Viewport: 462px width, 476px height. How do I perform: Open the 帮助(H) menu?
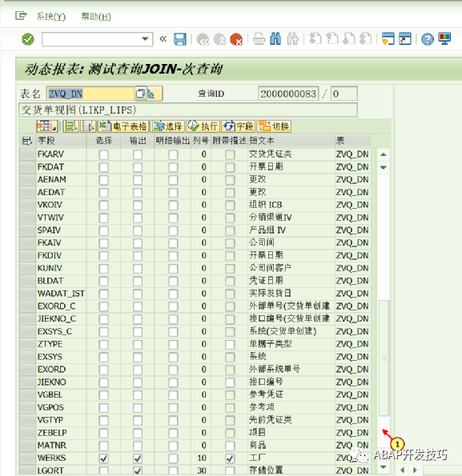pos(96,16)
